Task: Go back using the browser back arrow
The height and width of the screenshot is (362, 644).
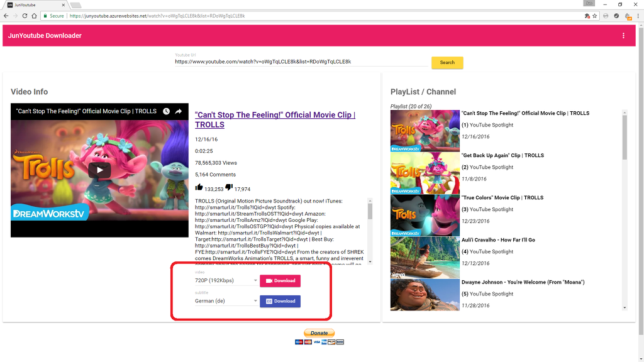Action: 6,16
